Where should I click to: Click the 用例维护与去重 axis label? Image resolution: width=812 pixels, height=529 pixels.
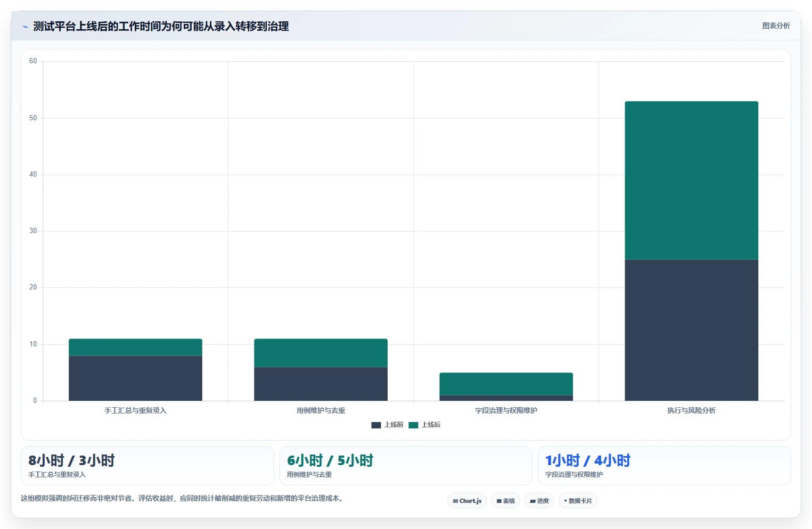tap(321, 410)
